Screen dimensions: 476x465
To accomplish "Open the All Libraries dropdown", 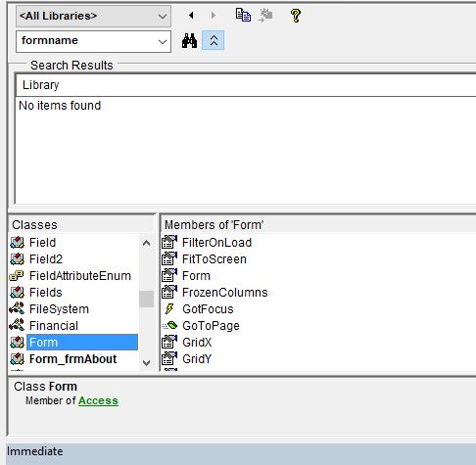I will (x=93, y=16).
